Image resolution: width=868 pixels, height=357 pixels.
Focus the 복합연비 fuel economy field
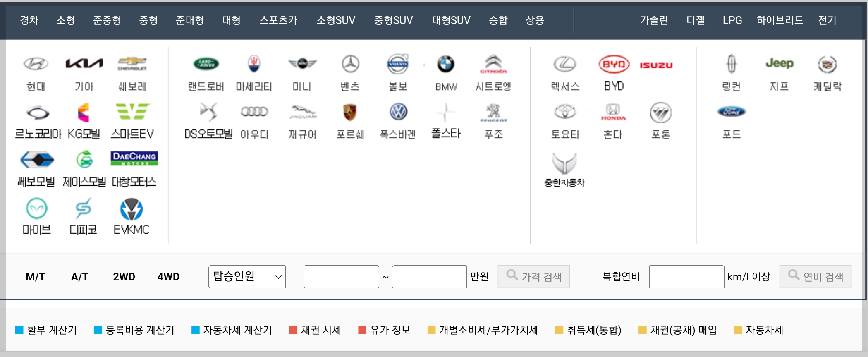(686, 277)
